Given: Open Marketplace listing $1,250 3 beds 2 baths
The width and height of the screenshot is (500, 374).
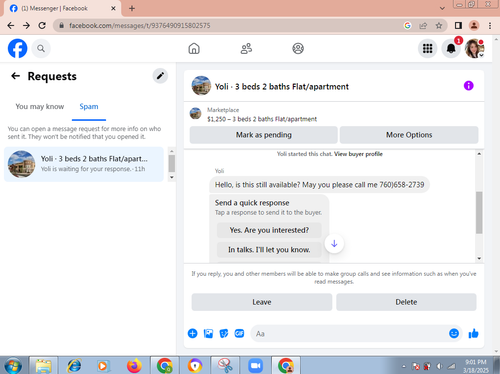Looking at the screenshot, I should click(262, 119).
